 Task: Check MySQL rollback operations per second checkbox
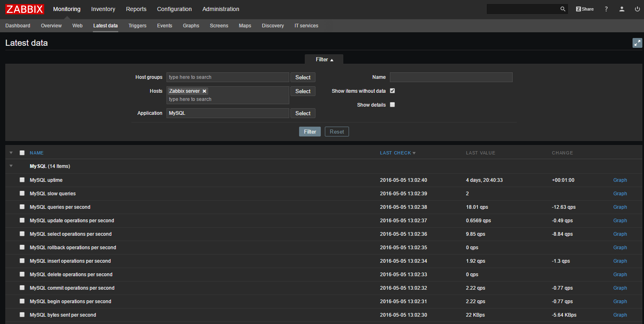(22, 247)
